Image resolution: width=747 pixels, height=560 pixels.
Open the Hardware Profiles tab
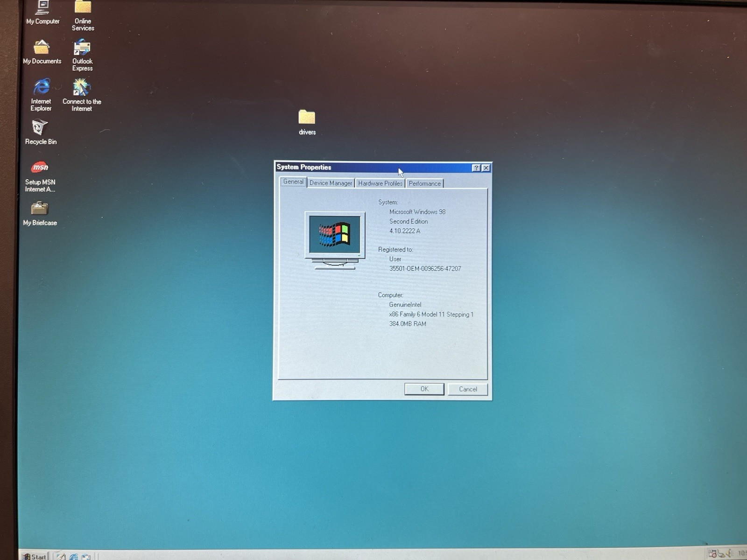380,183
